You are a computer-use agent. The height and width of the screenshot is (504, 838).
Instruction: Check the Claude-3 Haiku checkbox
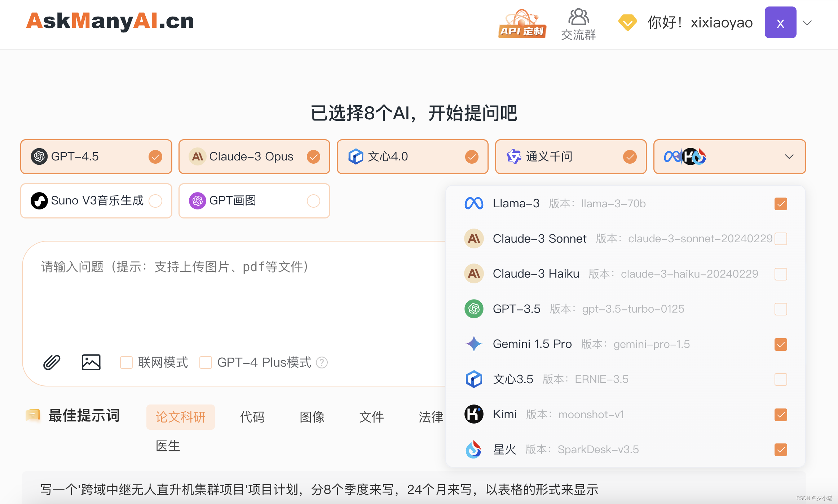tap(781, 274)
